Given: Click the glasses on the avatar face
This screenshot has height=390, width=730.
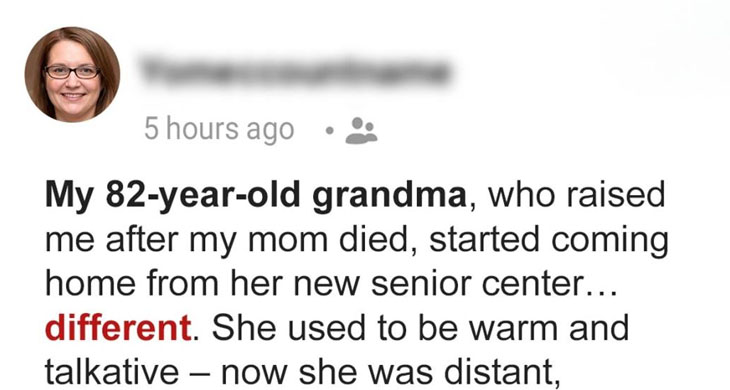Looking at the screenshot, I should point(72,72).
